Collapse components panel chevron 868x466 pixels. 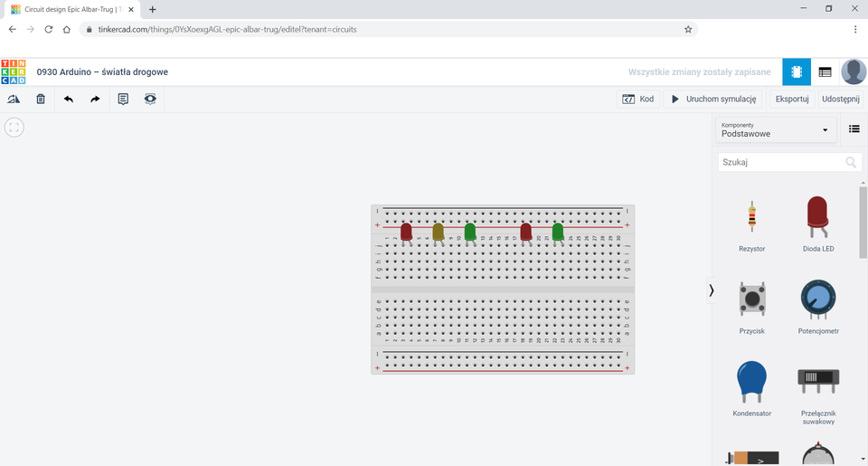coord(712,290)
